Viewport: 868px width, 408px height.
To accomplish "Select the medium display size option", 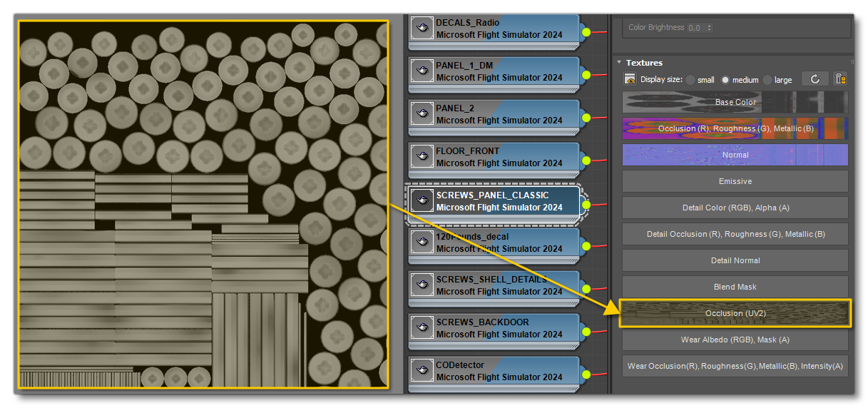I will coord(725,80).
